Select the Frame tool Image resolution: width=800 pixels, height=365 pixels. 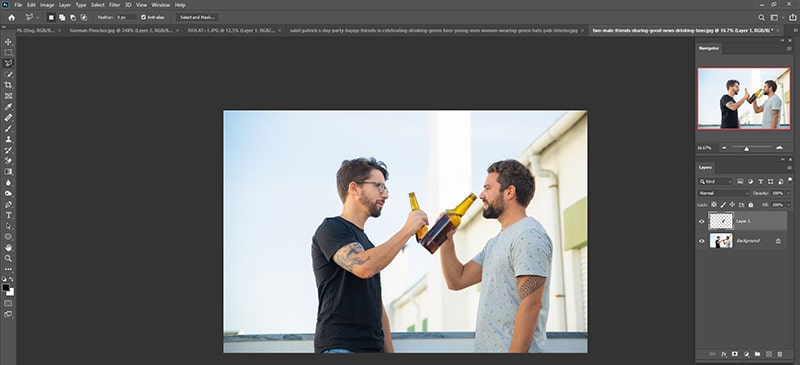click(8, 96)
